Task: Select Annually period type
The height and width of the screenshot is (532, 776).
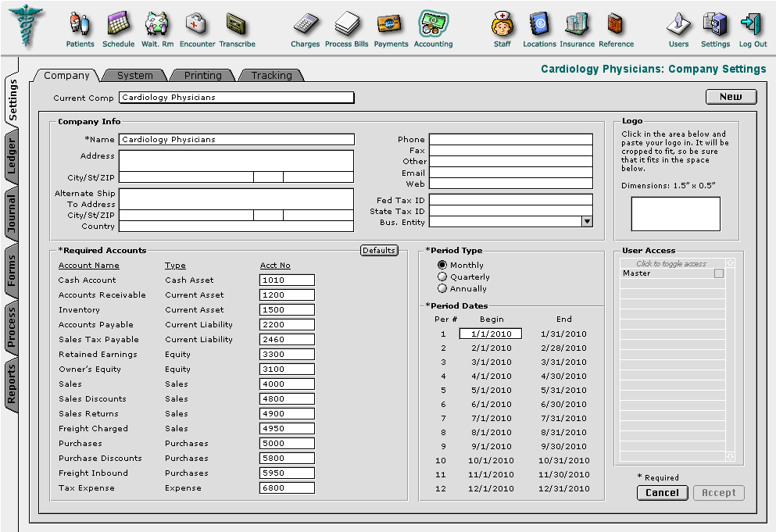Action: pos(442,288)
